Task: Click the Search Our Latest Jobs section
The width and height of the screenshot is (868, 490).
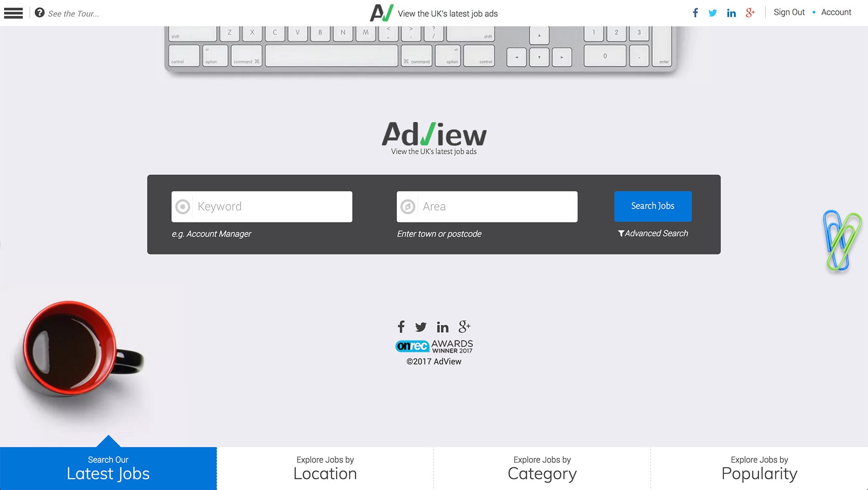Action: coord(108,469)
